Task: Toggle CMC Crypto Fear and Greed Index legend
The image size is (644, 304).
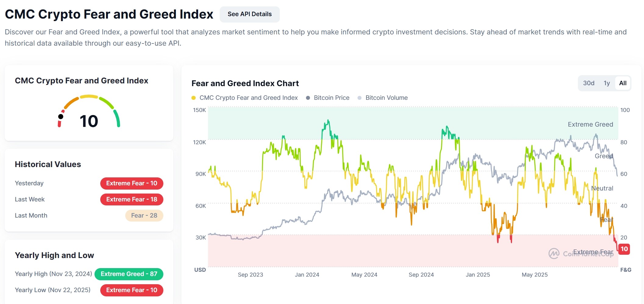Action: pos(248,98)
